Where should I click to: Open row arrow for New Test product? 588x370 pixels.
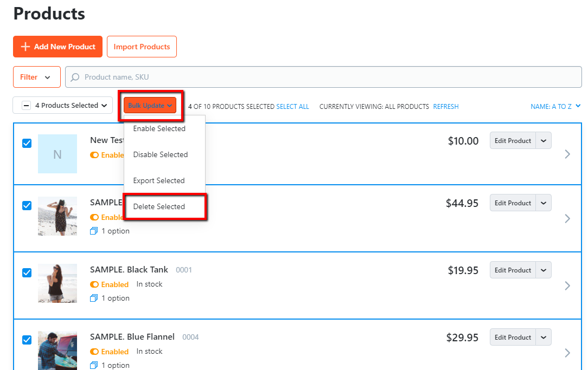(567, 154)
